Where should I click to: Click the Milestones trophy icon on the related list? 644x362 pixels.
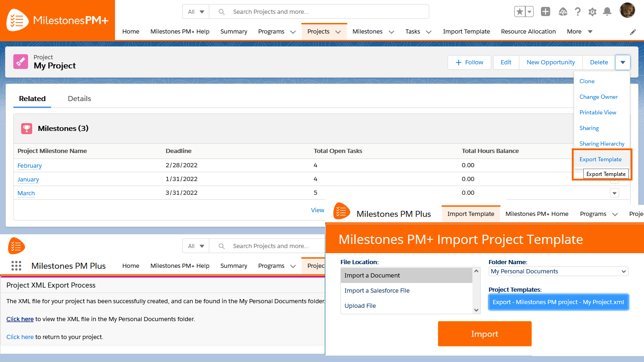click(26, 129)
